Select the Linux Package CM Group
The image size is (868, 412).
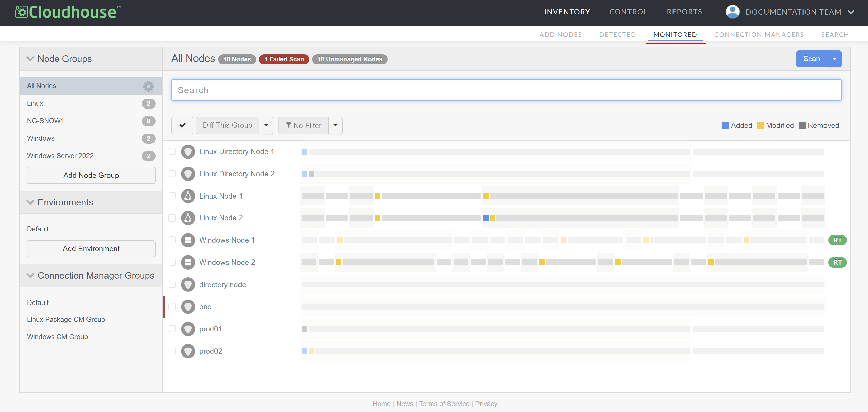[66, 319]
